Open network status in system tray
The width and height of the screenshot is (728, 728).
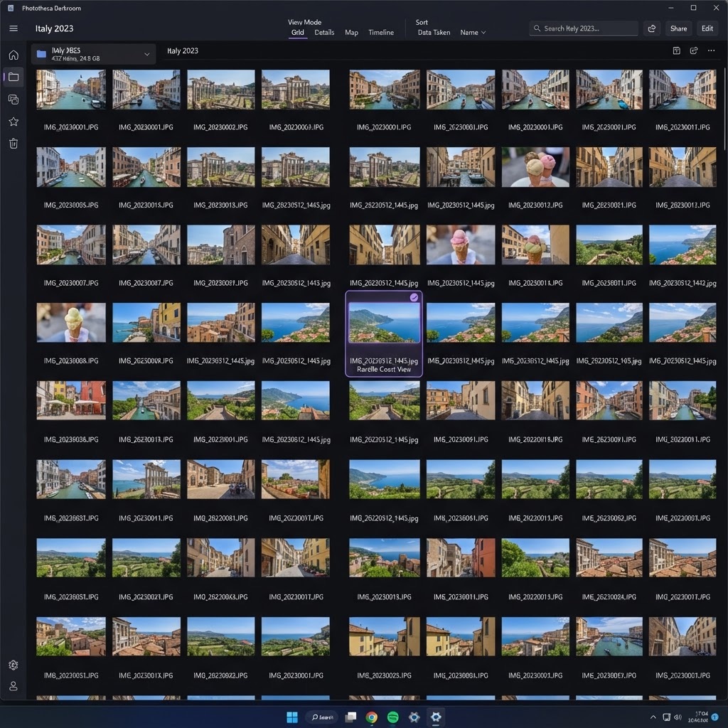(x=666, y=717)
